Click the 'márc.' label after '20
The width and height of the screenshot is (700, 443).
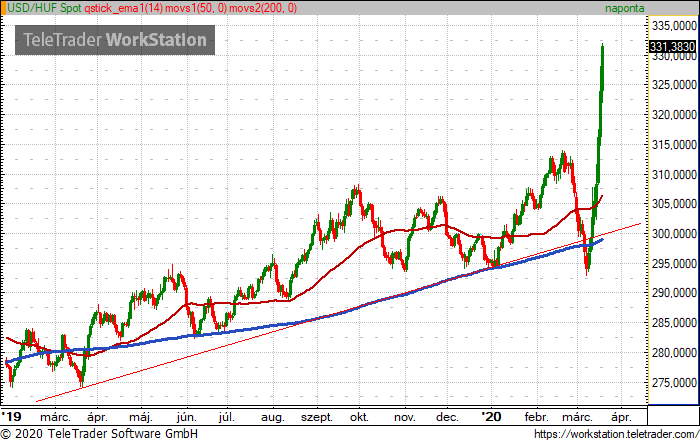pyautogui.click(x=577, y=418)
